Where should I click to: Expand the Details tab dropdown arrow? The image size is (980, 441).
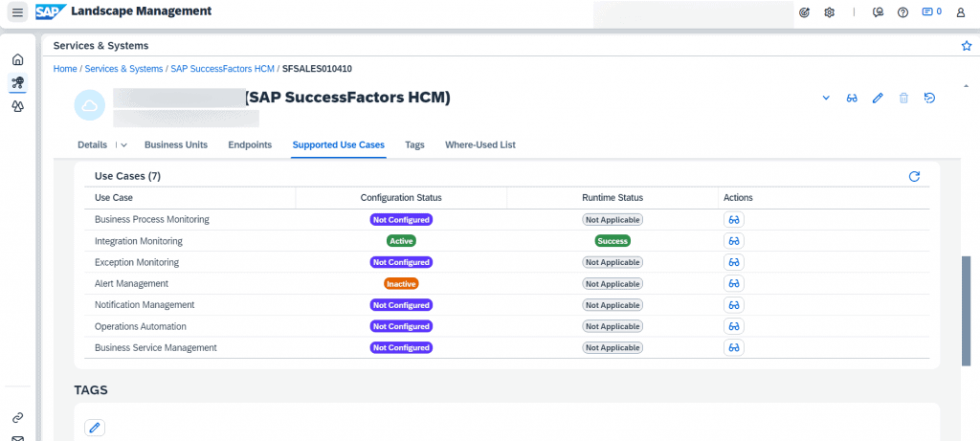[123, 144]
